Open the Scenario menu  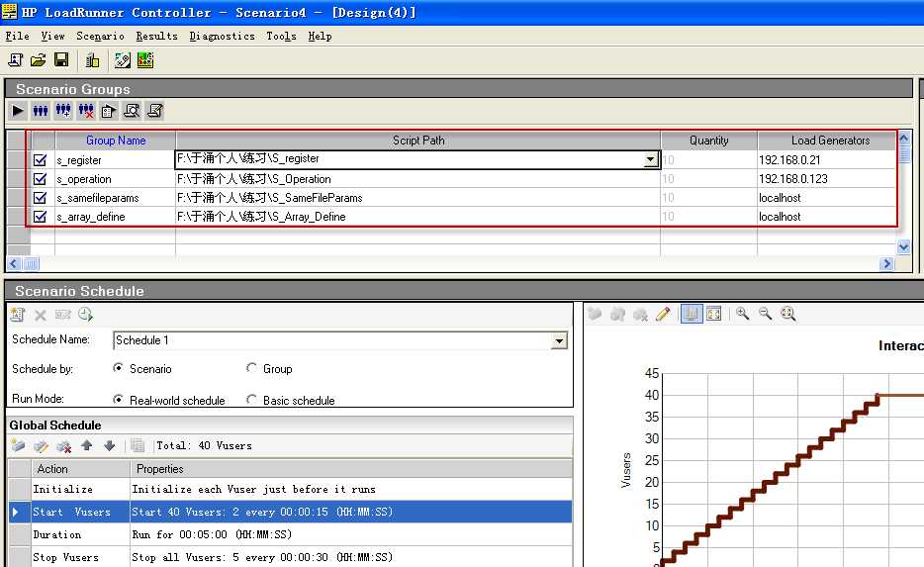pos(100,36)
